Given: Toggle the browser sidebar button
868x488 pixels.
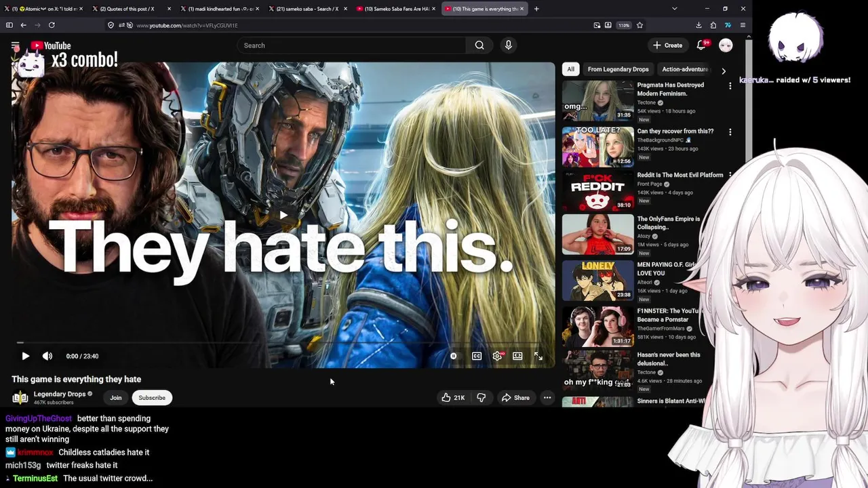Looking at the screenshot, I should pyautogui.click(x=9, y=25).
